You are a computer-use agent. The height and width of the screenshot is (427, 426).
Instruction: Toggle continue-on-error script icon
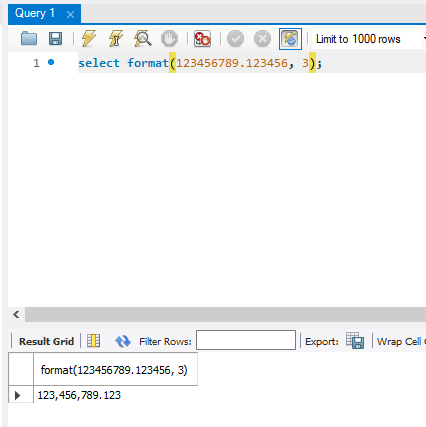click(202, 39)
